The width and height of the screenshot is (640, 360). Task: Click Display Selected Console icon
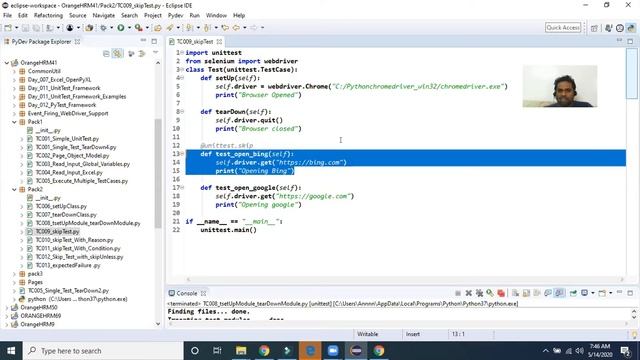click(x=584, y=293)
